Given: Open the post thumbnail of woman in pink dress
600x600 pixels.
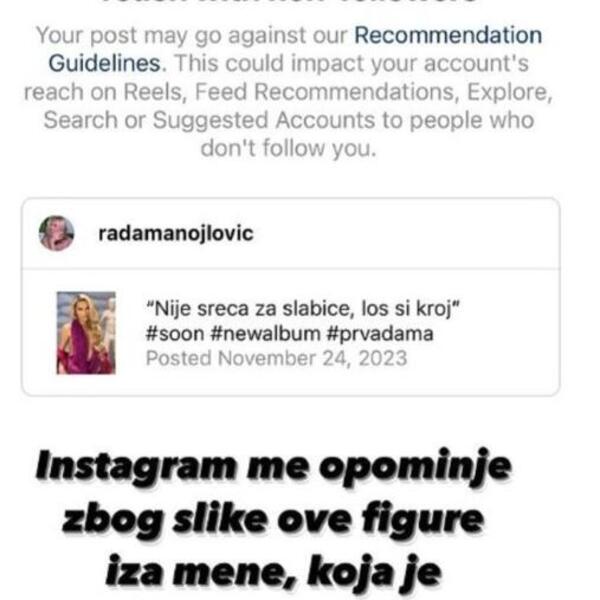Looking at the screenshot, I should coord(86,333).
